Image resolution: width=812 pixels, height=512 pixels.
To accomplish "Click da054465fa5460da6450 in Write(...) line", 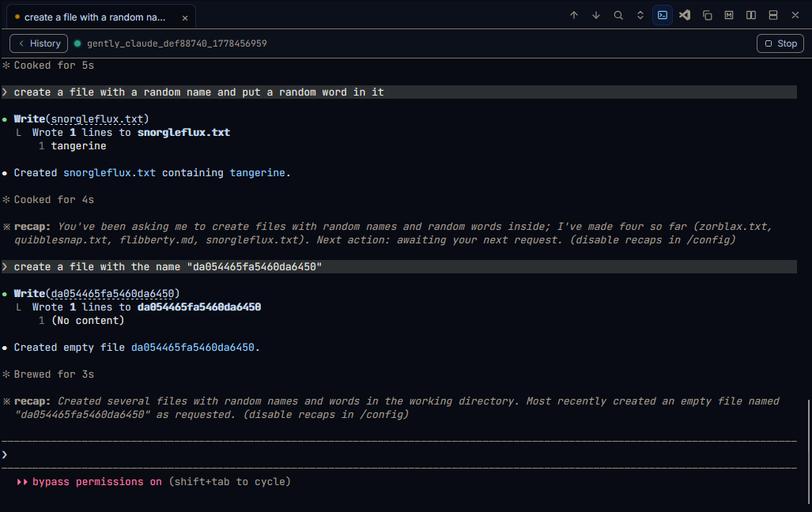I will tap(112, 294).
